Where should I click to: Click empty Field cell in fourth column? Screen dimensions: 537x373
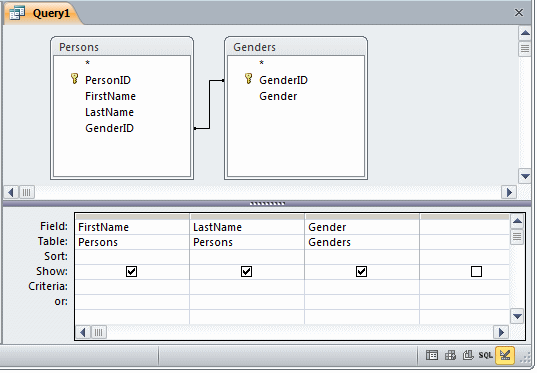(464, 227)
